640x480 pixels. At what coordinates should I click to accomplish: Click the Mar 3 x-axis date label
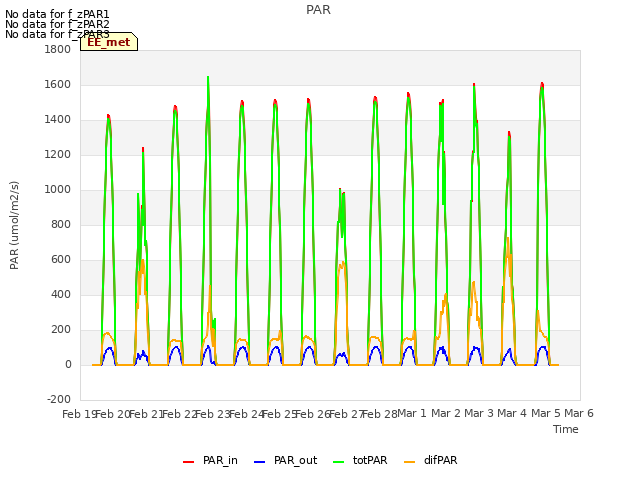pyautogui.click(x=479, y=413)
